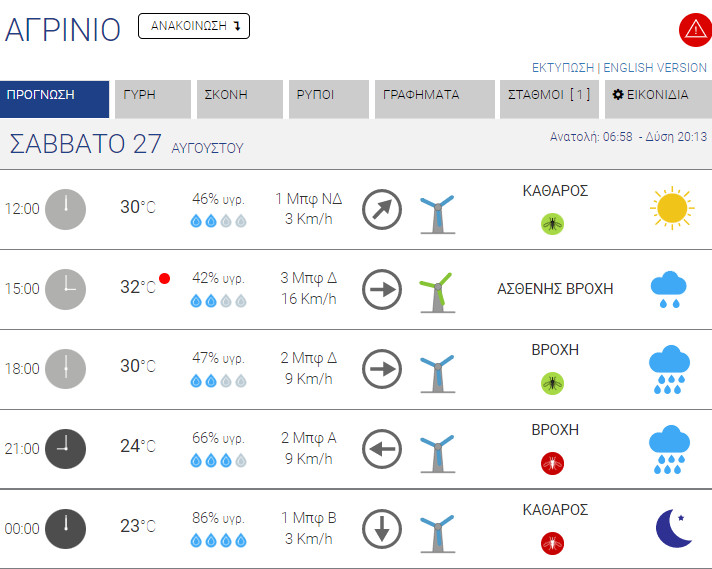Expand the ΑΝΑΚΟΙΝΩΣΗ announcement dropdown
This screenshot has height=569, width=712.
(193, 27)
